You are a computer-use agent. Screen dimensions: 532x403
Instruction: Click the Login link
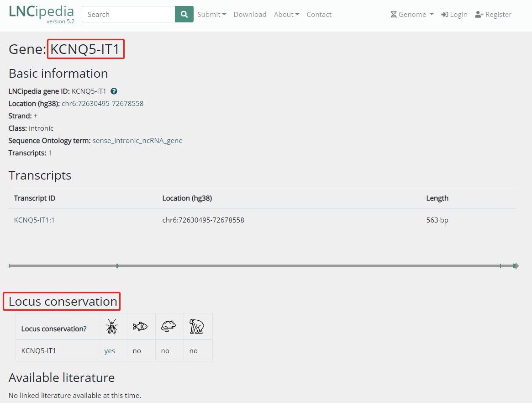pos(454,14)
